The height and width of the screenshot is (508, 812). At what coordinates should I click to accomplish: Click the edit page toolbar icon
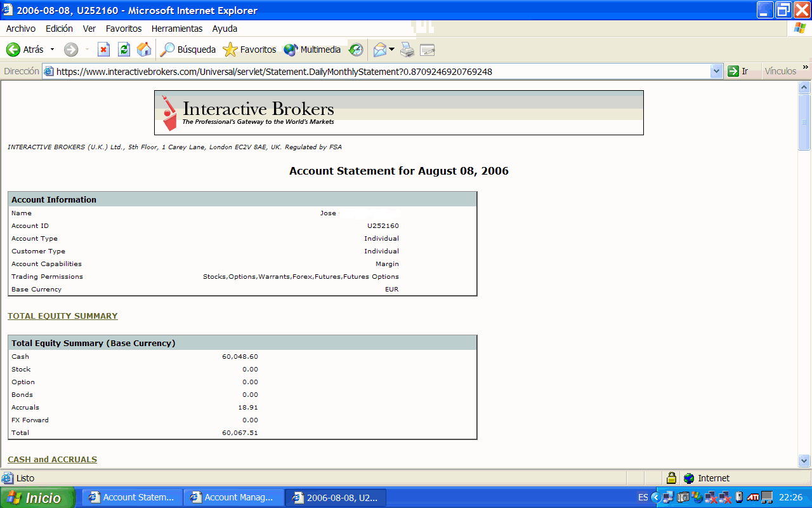tap(427, 50)
